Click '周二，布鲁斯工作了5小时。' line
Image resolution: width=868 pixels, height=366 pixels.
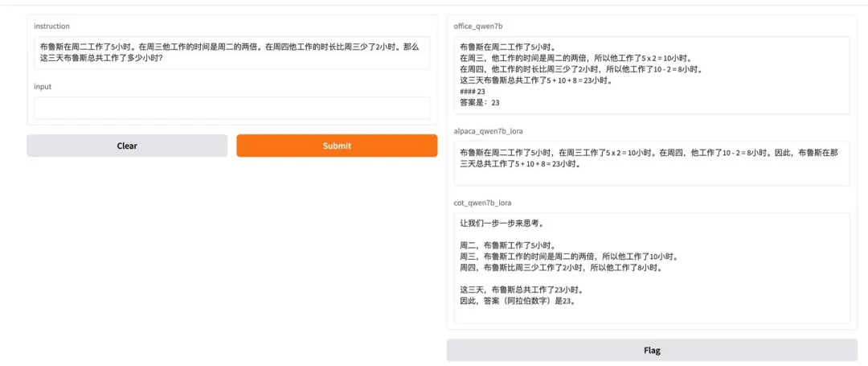click(x=508, y=245)
